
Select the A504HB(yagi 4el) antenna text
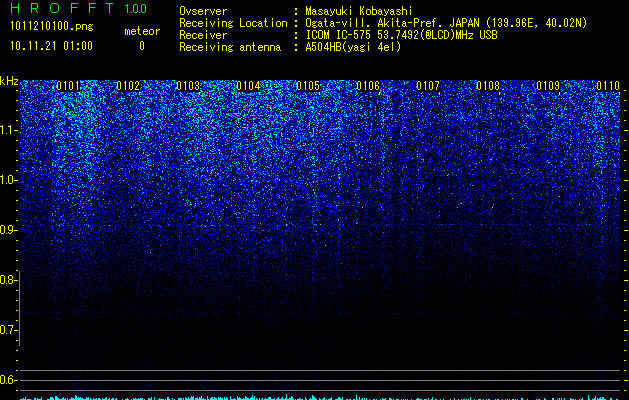tap(353, 47)
